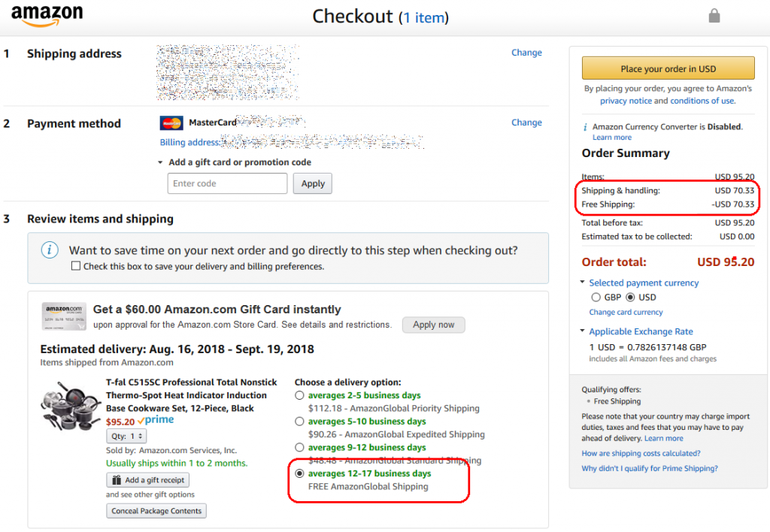Click the Amazon.com Store Card image
This screenshot has height=532, width=770.
coord(64,316)
